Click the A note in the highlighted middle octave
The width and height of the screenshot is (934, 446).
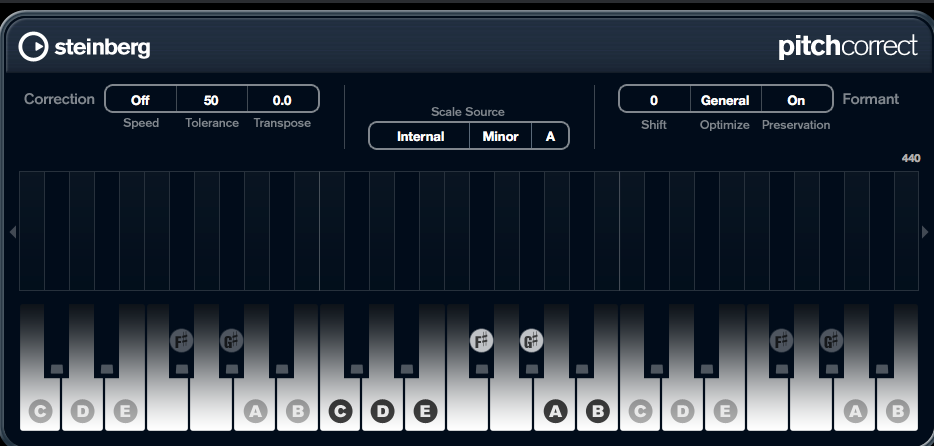pos(555,411)
